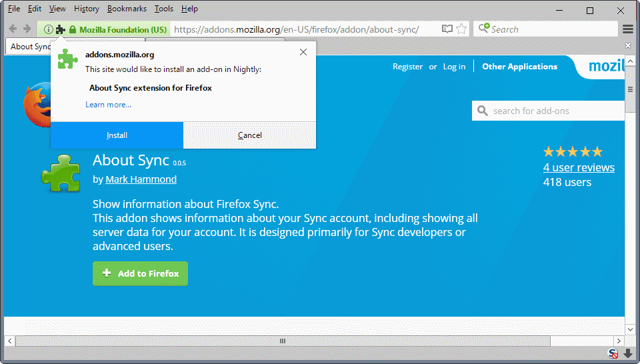640x364 pixels.
Task: Click Install in the add-on popup
Action: click(117, 135)
